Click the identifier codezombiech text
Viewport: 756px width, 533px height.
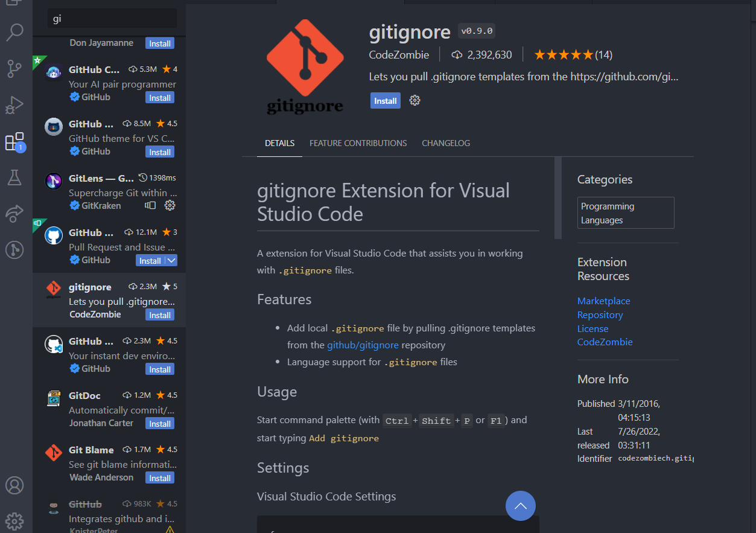coord(656,459)
